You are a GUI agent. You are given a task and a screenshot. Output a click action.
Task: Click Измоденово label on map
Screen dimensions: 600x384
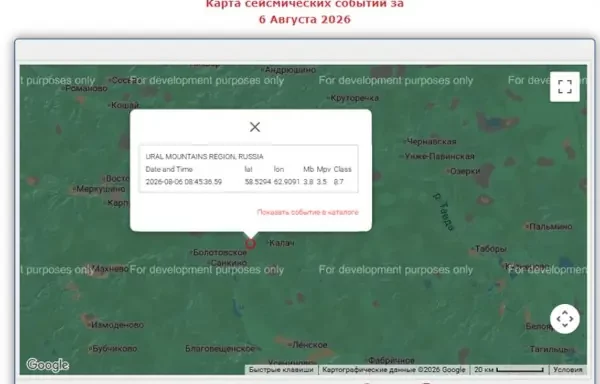pyautogui.click(x=118, y=325)
